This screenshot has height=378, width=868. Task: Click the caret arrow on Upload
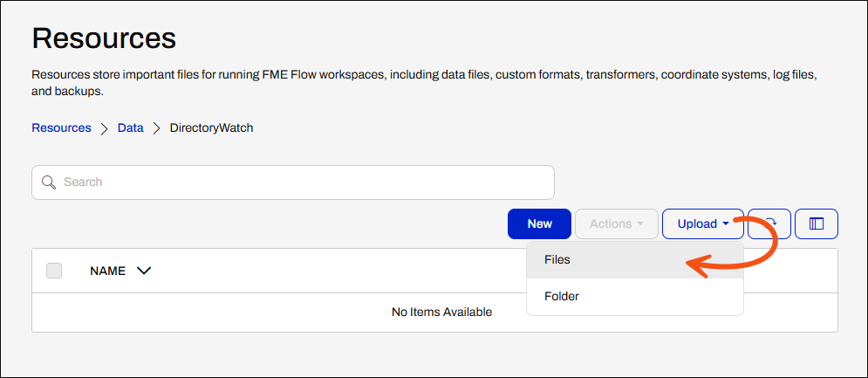[726, 223]
